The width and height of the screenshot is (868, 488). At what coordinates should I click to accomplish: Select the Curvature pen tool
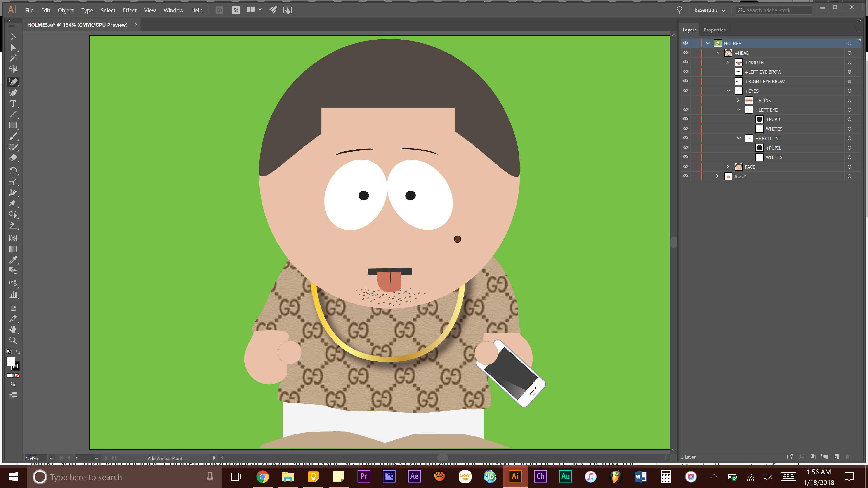[13, 93]
